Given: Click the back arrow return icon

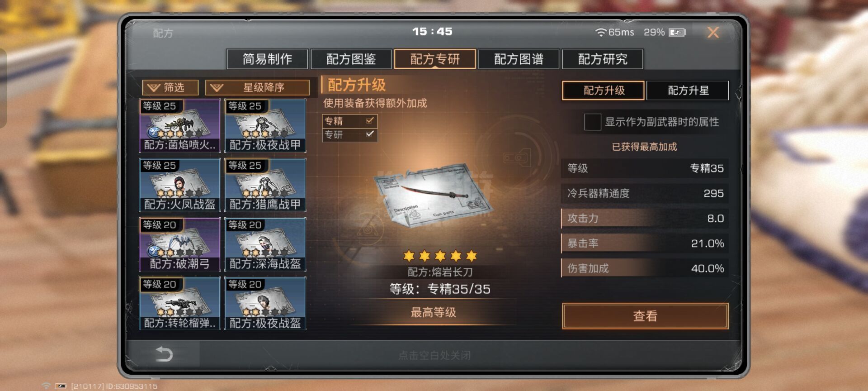Looking at the screenshot, I should coord(164,354).
